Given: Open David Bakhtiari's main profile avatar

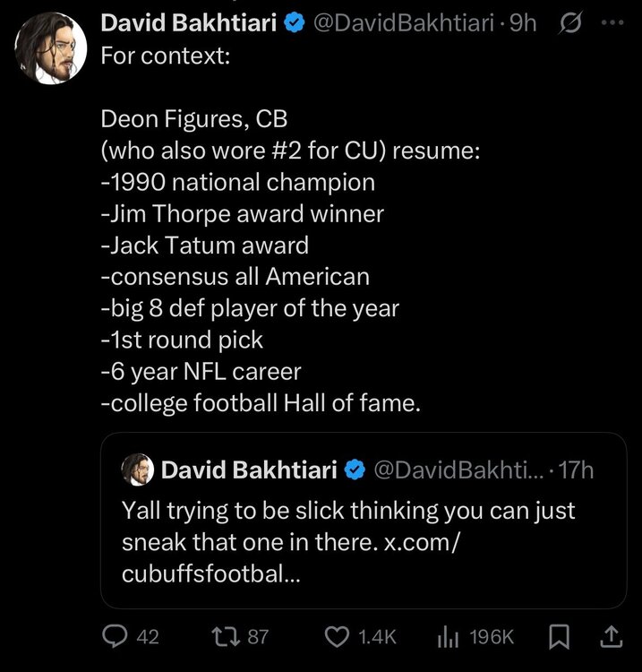Looking at the screenshot, I should 44,47.
